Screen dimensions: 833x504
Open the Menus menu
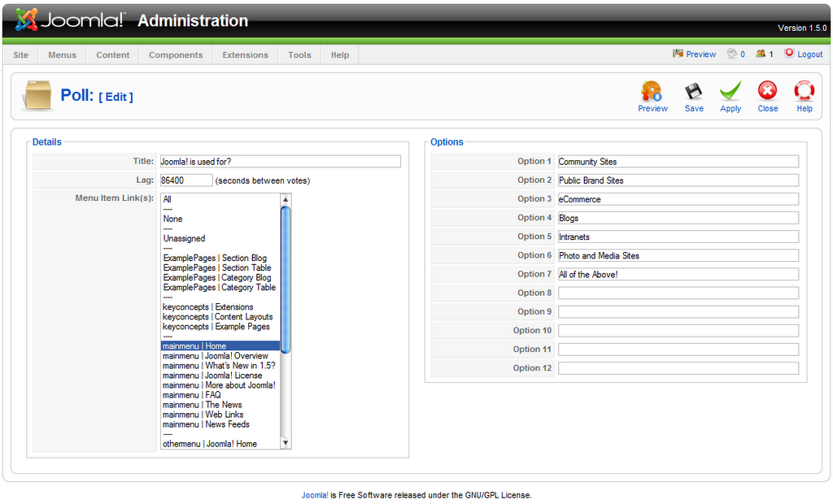[x=62, y=54]
